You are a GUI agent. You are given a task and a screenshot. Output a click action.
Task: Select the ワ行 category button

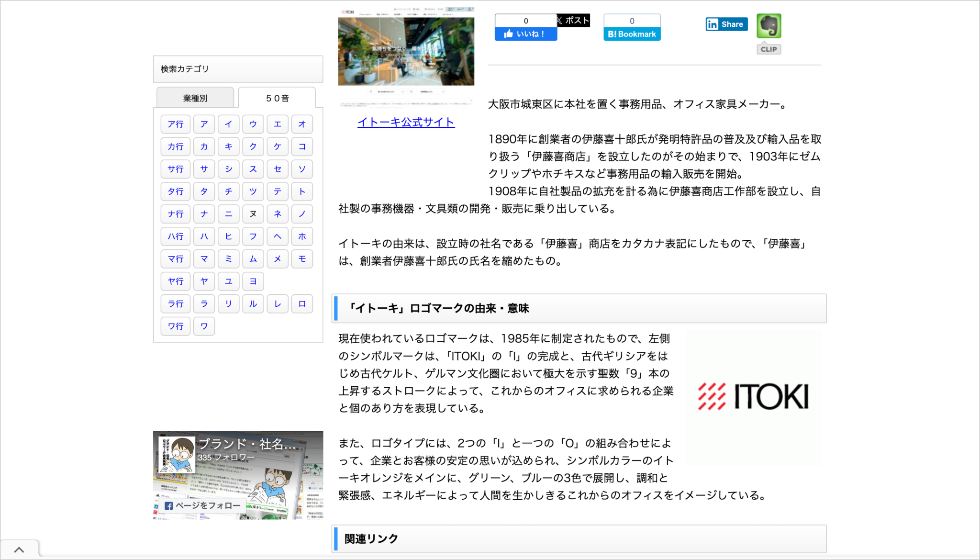(x=175, y=326)
